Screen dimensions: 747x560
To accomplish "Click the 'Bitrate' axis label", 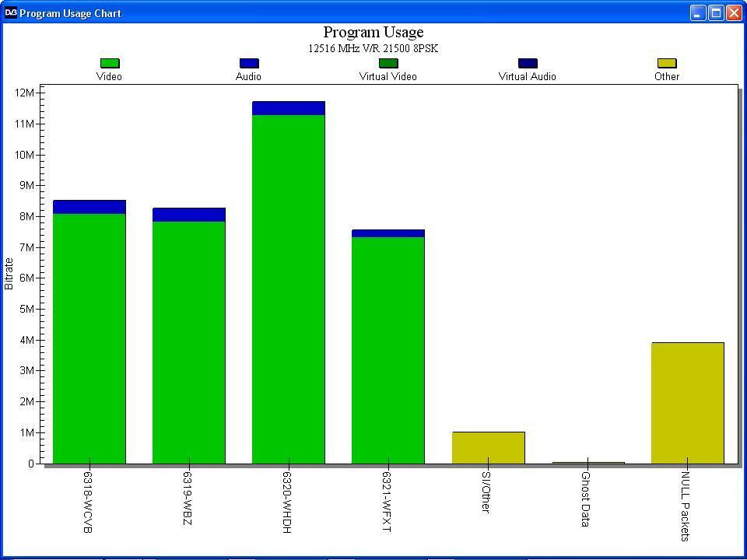I will [9, 274].
